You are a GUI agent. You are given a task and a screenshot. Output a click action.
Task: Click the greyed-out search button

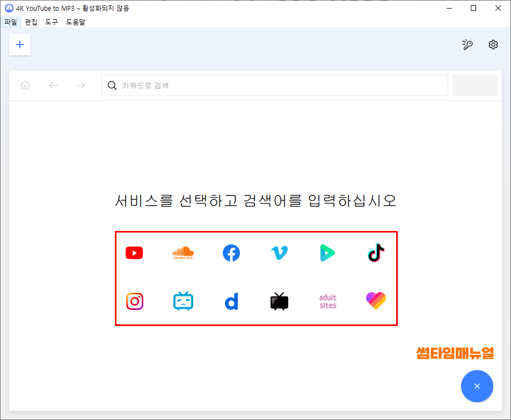point(475,85)
